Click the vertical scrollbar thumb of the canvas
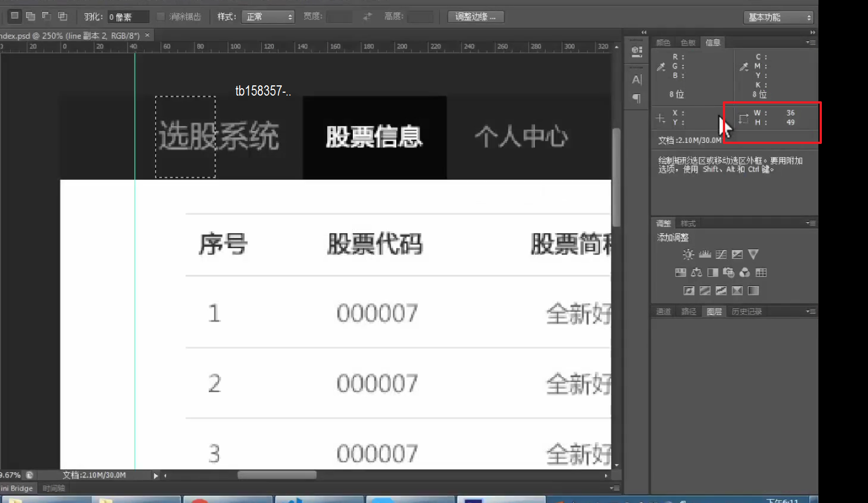Image resolution: width=868 pixels, height=503 pixels. 616,178
